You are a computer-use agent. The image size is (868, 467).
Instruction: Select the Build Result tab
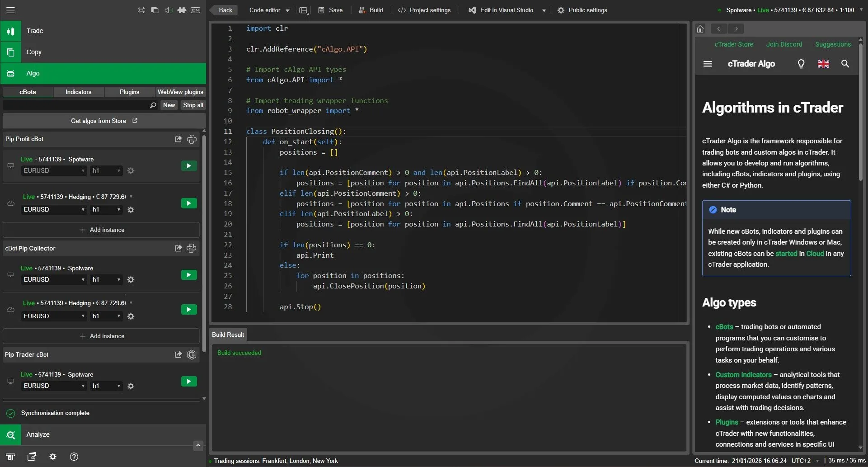228,335
